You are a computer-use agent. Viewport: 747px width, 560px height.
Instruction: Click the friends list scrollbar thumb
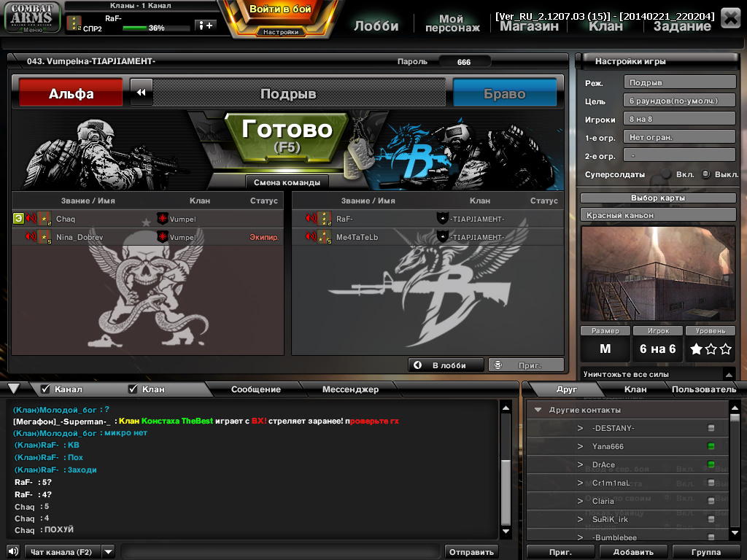pos(735,418)
